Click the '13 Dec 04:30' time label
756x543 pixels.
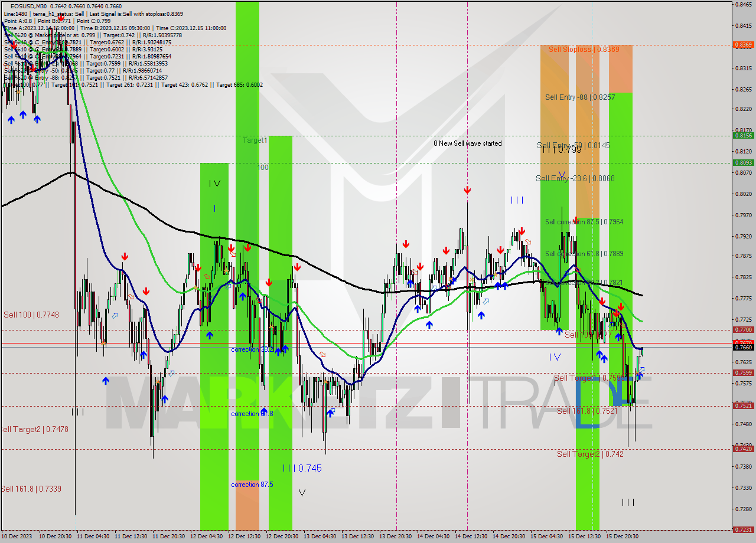pyautogui.click(x=320, y=537)
